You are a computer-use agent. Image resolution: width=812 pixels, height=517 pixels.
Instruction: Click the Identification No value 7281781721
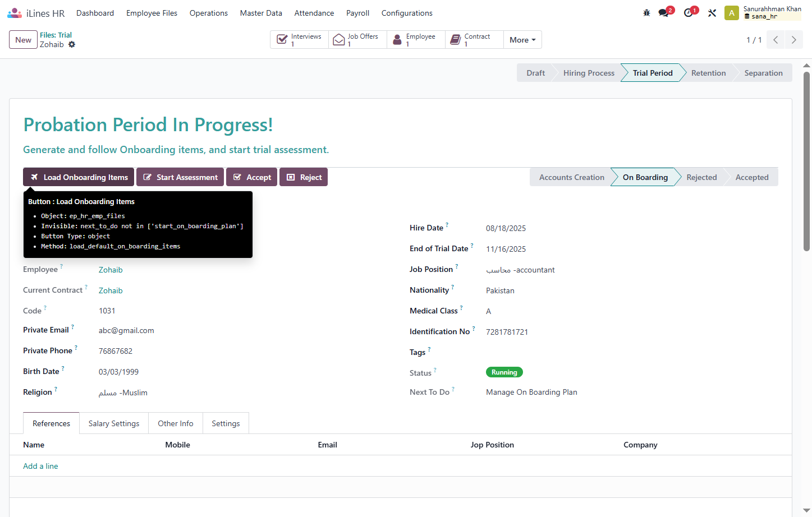pyautogui.click(x=507, y=332)
